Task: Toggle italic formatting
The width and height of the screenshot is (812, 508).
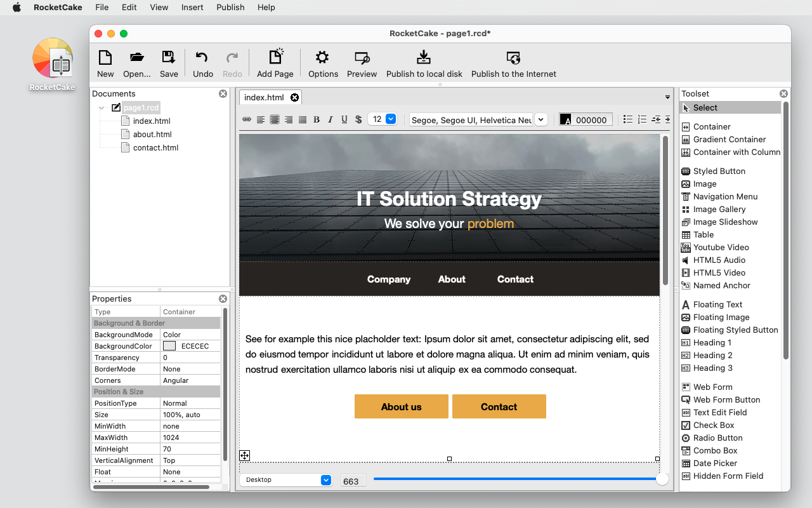Action: click(x=330, y=119)
